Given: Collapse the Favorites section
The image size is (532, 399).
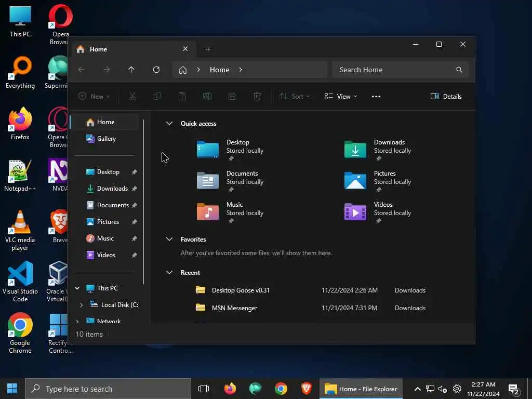Looking at the screenshot, I should point(169,239).
